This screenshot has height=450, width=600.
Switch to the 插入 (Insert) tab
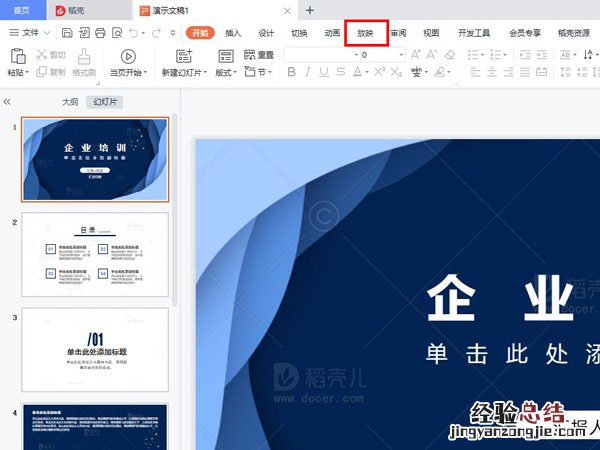(233, 33)
